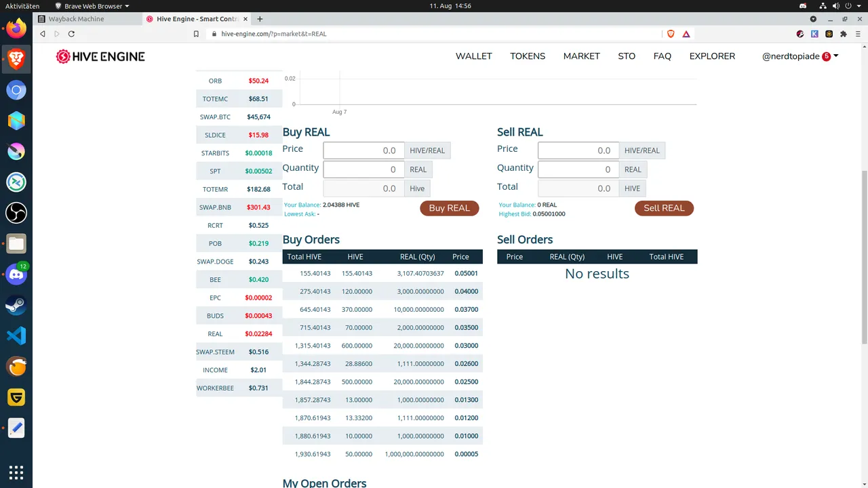Launch Firefox from the dock
Image resolution: width=868 pixels, height=488 pixels.
coord(16,28)
